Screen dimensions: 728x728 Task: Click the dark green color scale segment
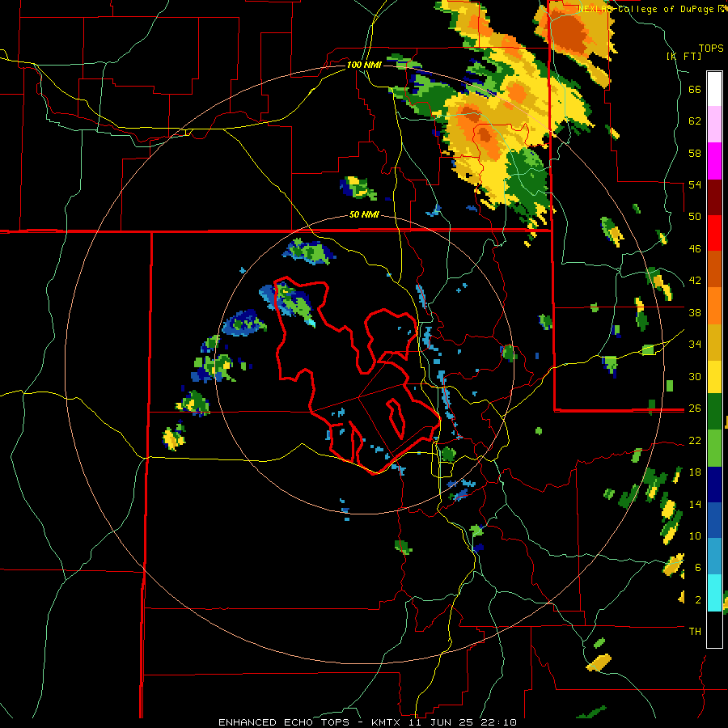714,412
